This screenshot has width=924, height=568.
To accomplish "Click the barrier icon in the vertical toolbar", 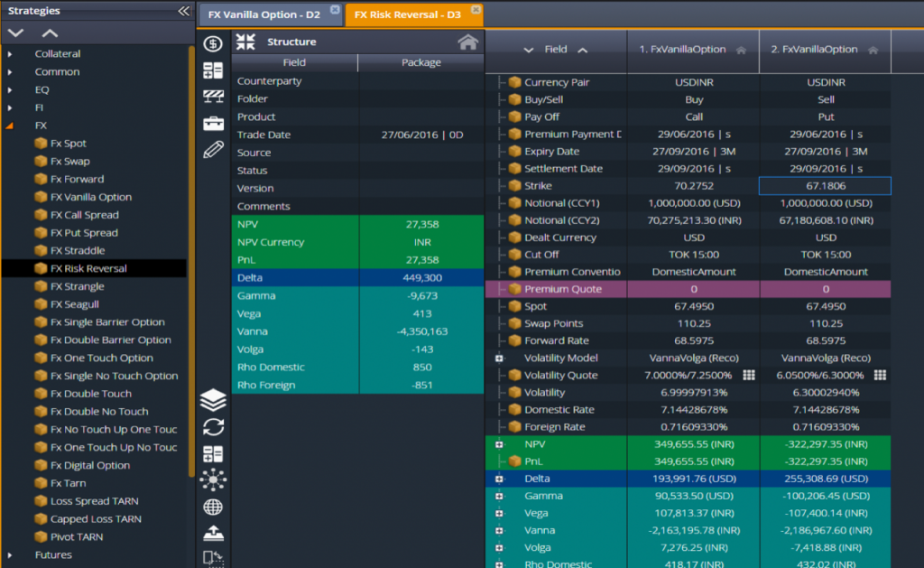I will 213,97.
